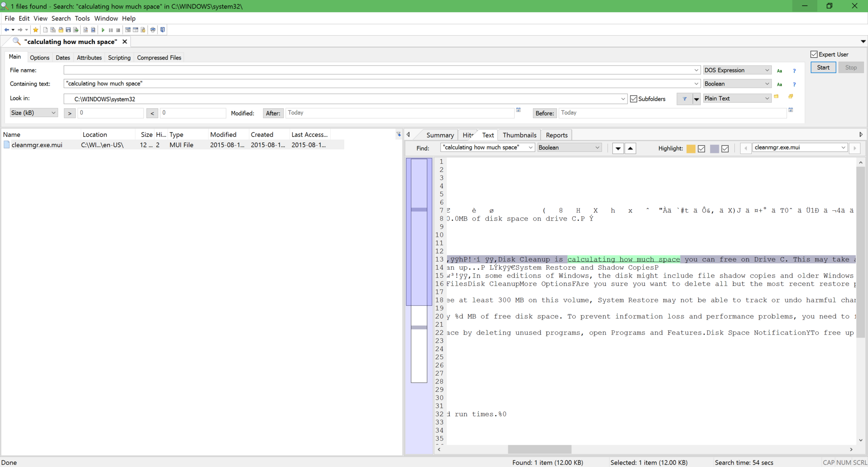Click the square Stop search toolbar icon
868x467 pixels.
pyautogui.click(x=118, y=30)
